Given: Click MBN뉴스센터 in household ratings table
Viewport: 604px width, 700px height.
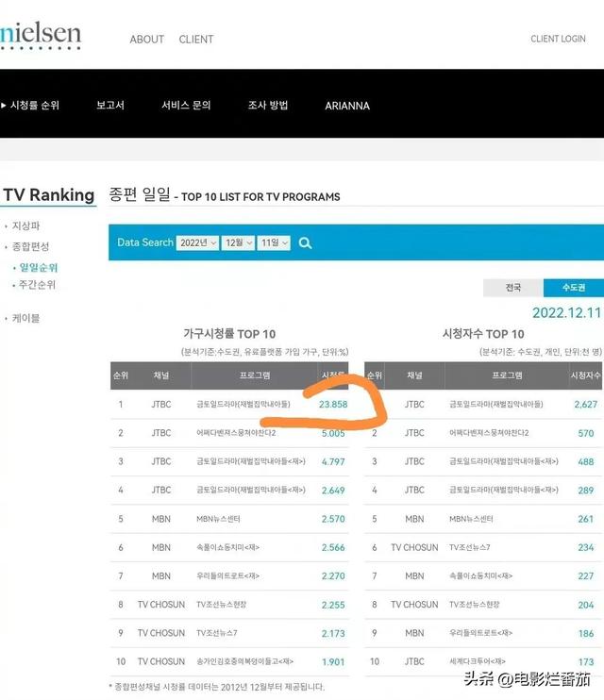Looking at the screenshot, I should click(218, 519).
